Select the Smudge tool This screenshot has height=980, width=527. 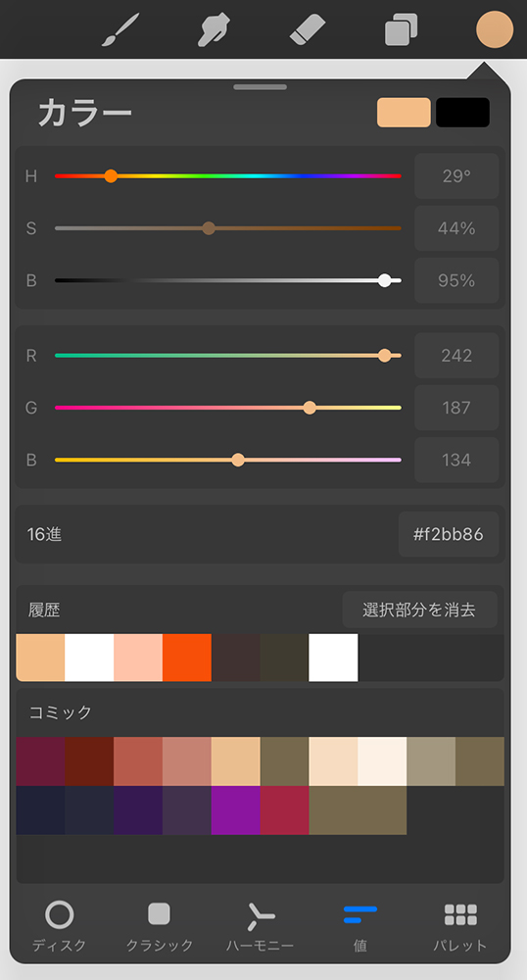(x=215, y=29)
